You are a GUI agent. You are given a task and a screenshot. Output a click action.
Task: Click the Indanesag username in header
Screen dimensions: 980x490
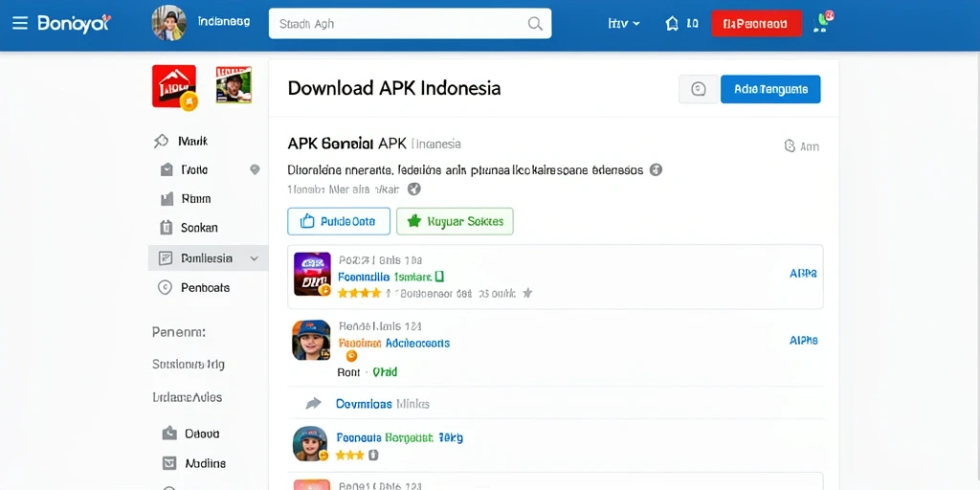click(224, 21)
